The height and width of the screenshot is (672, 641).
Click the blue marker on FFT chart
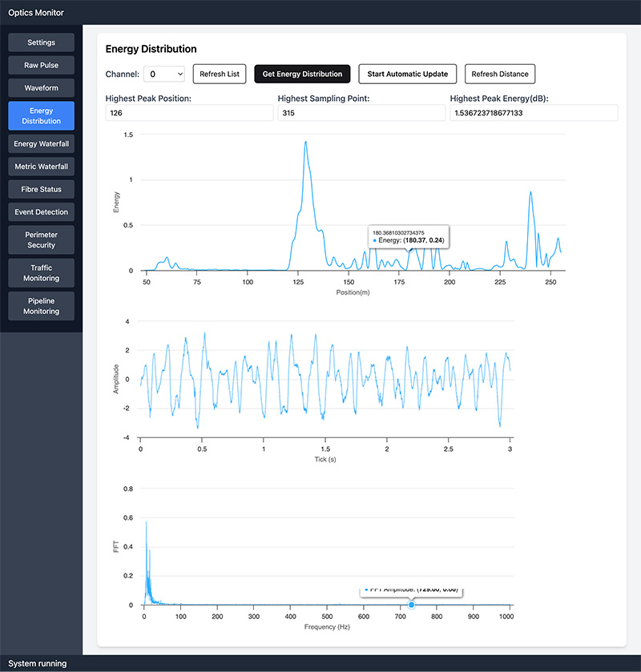pos(412,604)
